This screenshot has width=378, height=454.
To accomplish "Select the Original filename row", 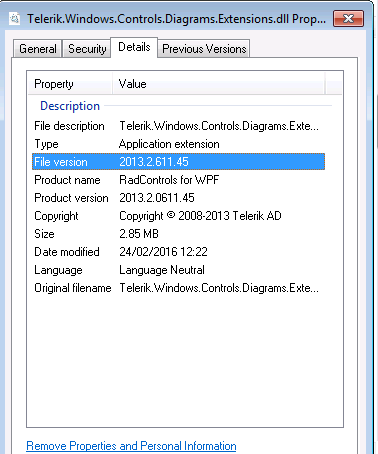I will (178, 288).
